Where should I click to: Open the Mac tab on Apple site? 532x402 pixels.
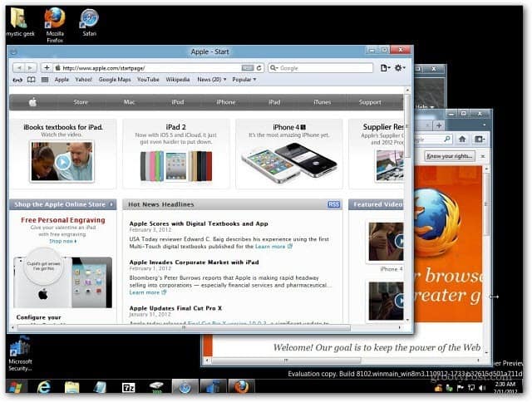(130, 102)
